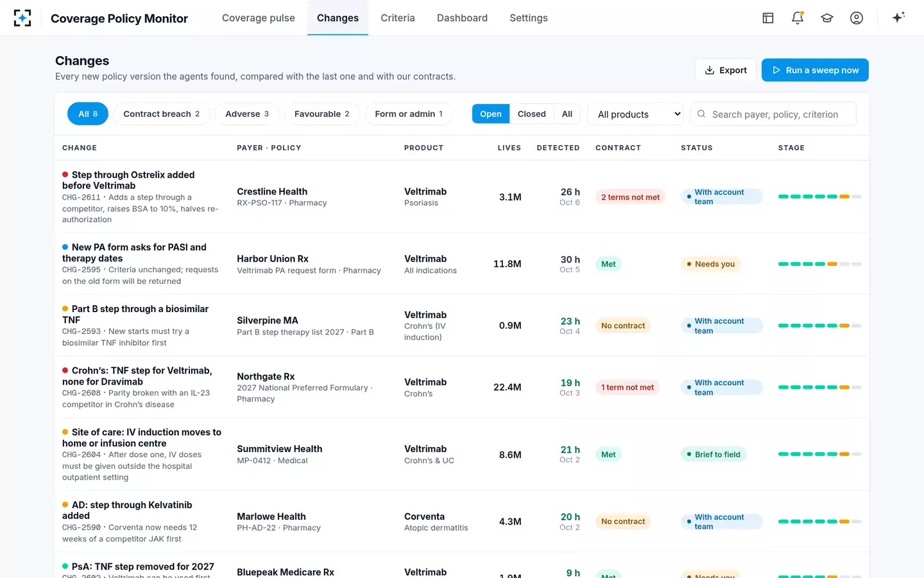Click Run a sweep now button

click(815, 70)
